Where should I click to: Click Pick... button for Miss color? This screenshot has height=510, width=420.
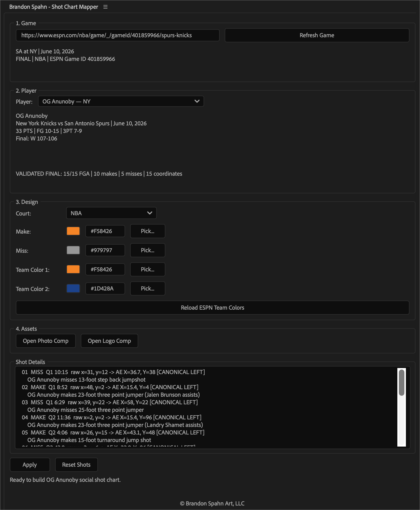(x=147, y=250)
